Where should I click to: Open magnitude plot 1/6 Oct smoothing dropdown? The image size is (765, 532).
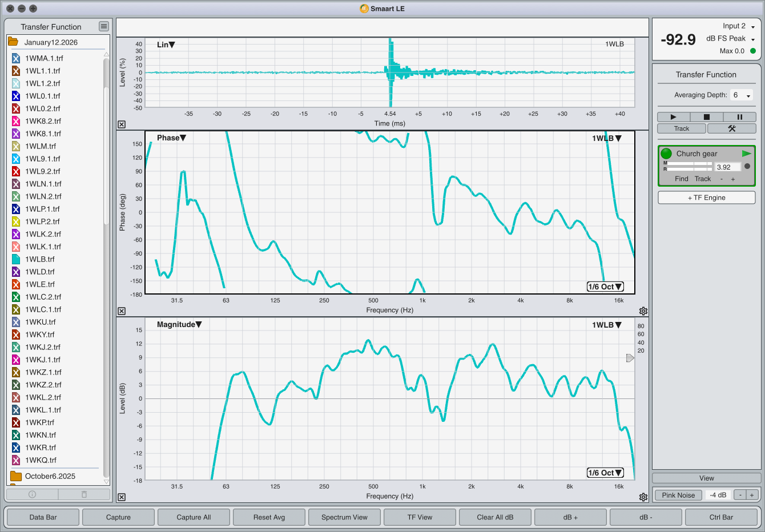tap(605, 473)
